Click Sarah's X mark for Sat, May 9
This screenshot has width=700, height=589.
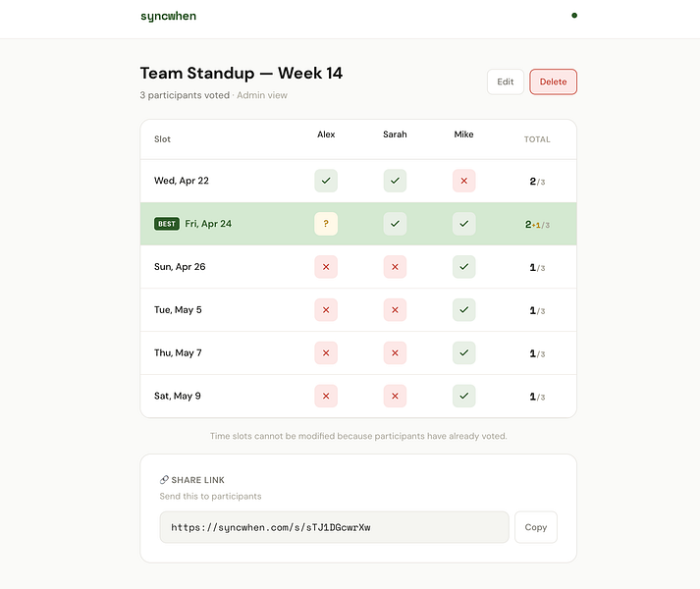(x=395, y=396)
